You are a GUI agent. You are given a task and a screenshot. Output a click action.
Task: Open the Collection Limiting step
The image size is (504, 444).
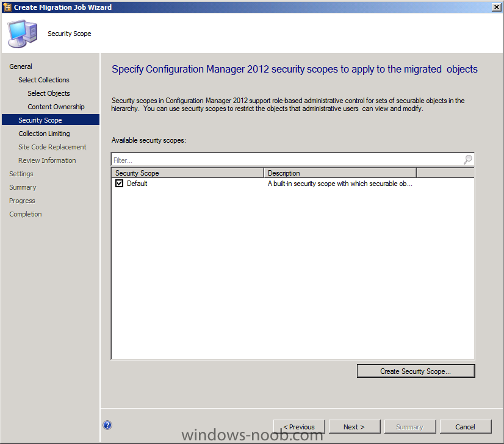[44, 134]
